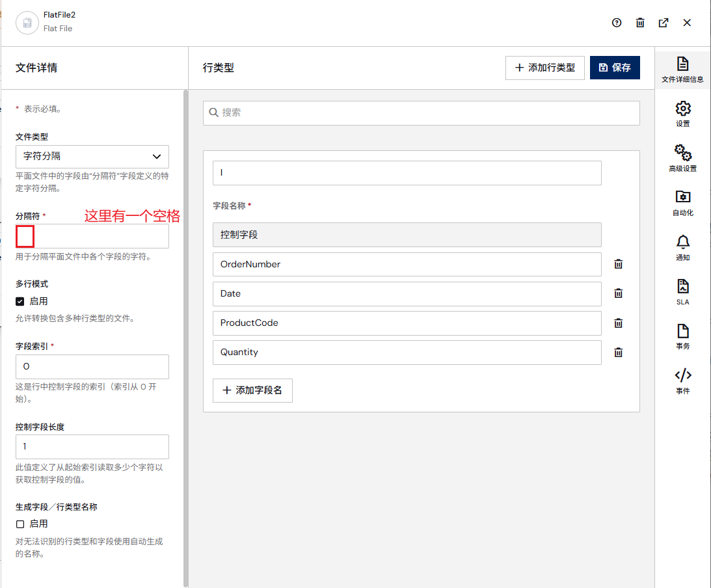Click the FlatFile2 connector icon
This screenshot has width=711, height=588.
[27, 23]
